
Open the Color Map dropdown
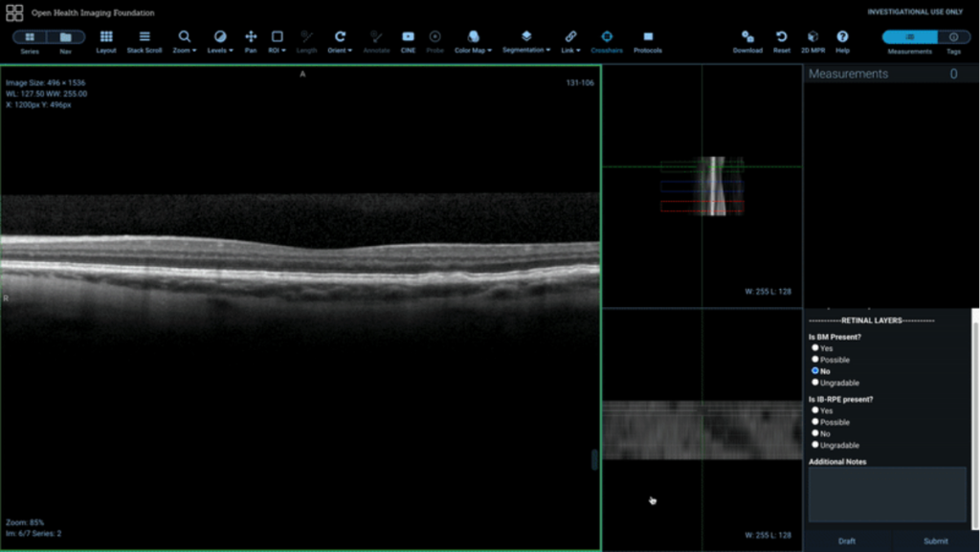473,39
